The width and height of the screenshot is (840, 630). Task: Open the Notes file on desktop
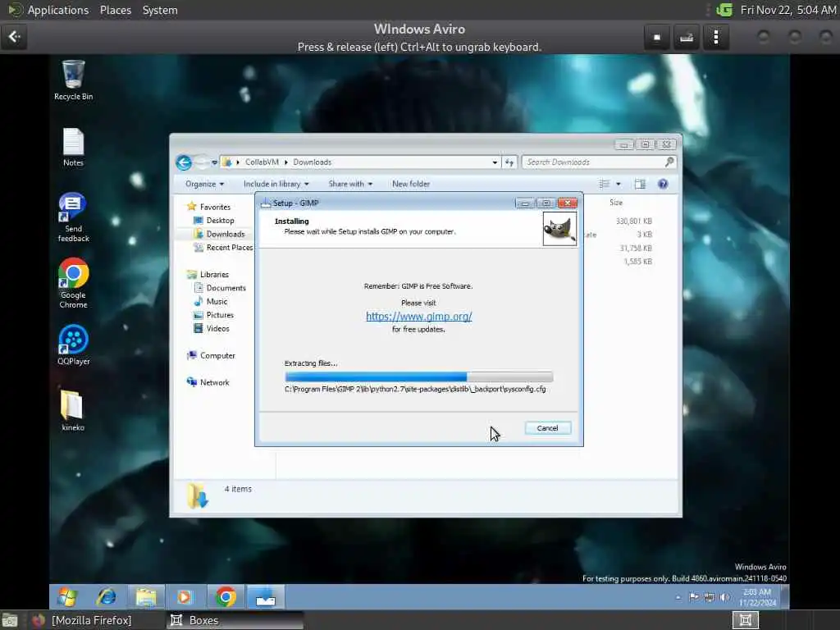pyautogui.click(x=73, y=148)
